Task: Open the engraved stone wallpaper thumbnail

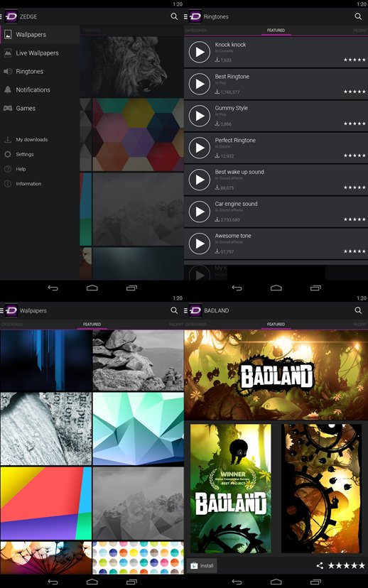Action: 45,429
